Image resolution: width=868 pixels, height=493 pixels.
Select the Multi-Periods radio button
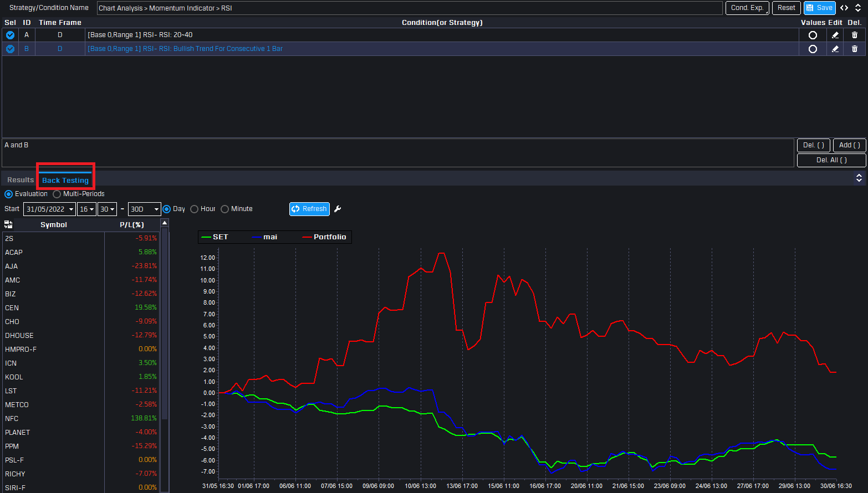pyautogui.click(x=57, y=194)
